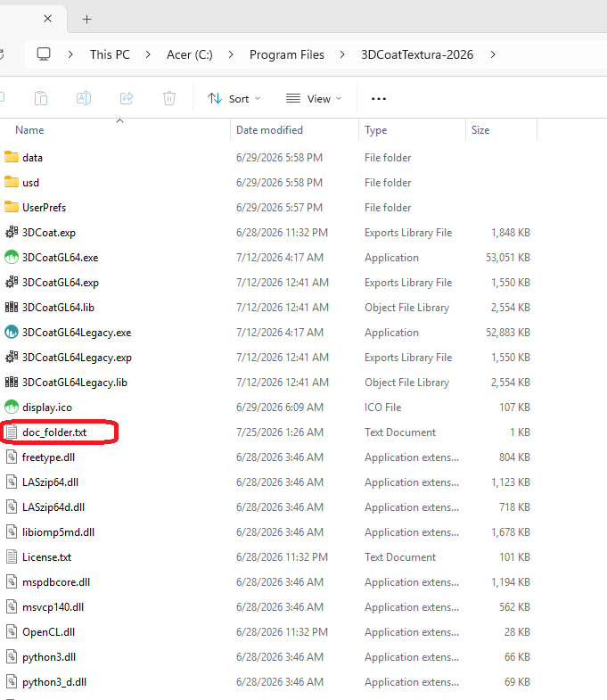This screenshot has width=607, height=700.
Task: Select the mspdbcore.dll file name
Action: pos(56,582)
